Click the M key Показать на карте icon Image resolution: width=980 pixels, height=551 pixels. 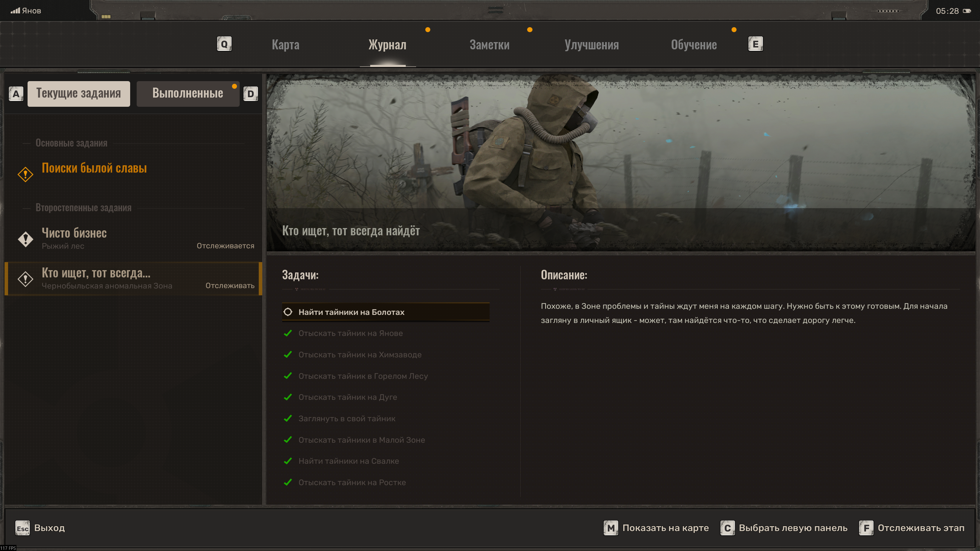point(611,528)
